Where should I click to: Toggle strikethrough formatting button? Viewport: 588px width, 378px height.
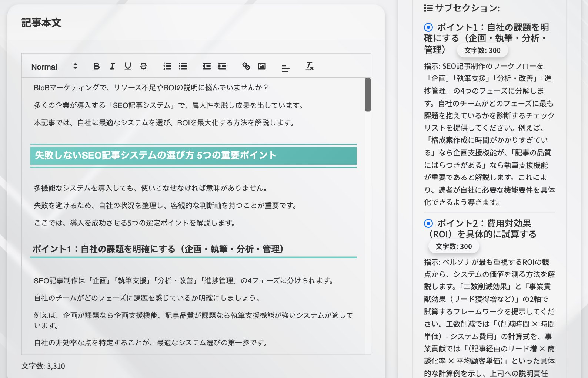[143, 66]
